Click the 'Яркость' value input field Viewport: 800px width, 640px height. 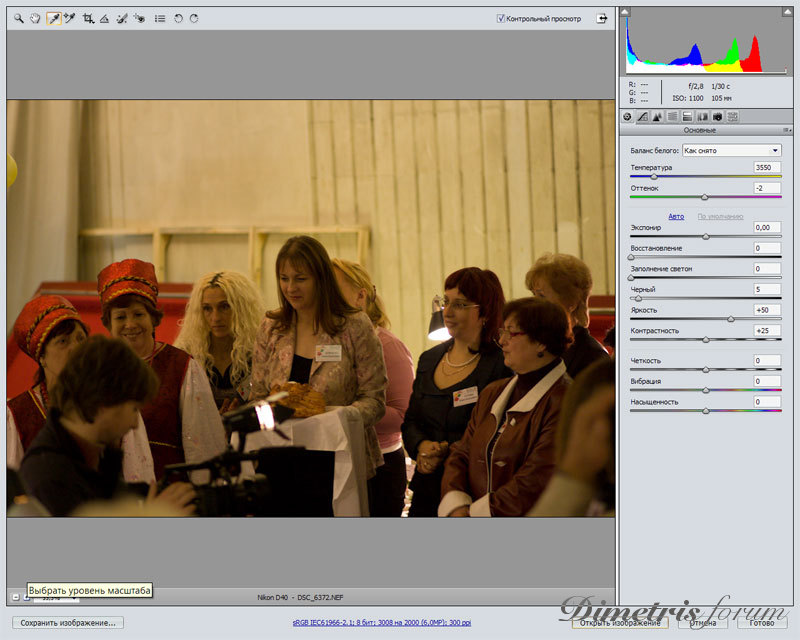[x=767, y=310]
